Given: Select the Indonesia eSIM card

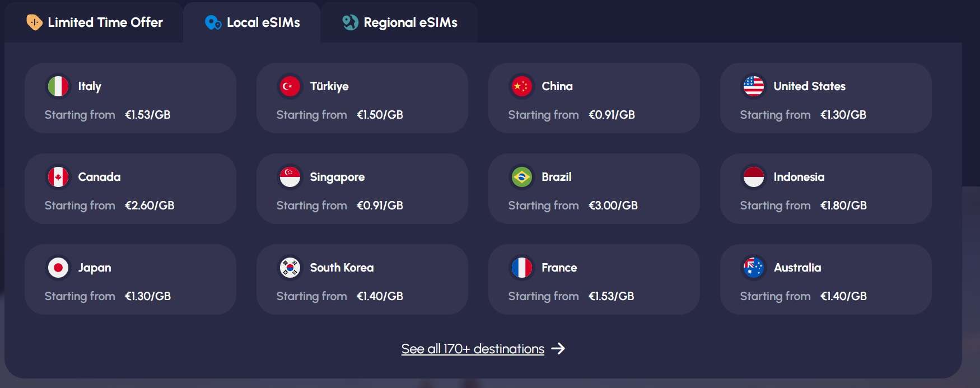Looking at the screenshot, I should click(825, 189).
